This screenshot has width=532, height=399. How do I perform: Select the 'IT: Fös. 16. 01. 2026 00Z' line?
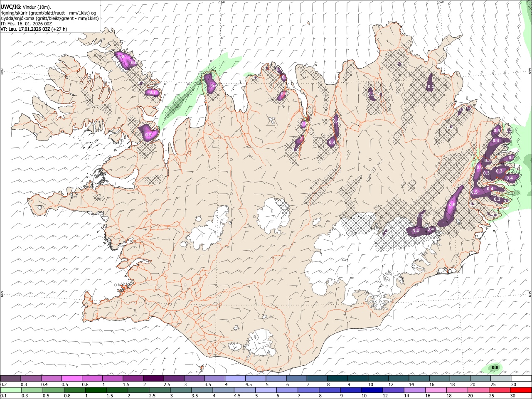point(26,24)
